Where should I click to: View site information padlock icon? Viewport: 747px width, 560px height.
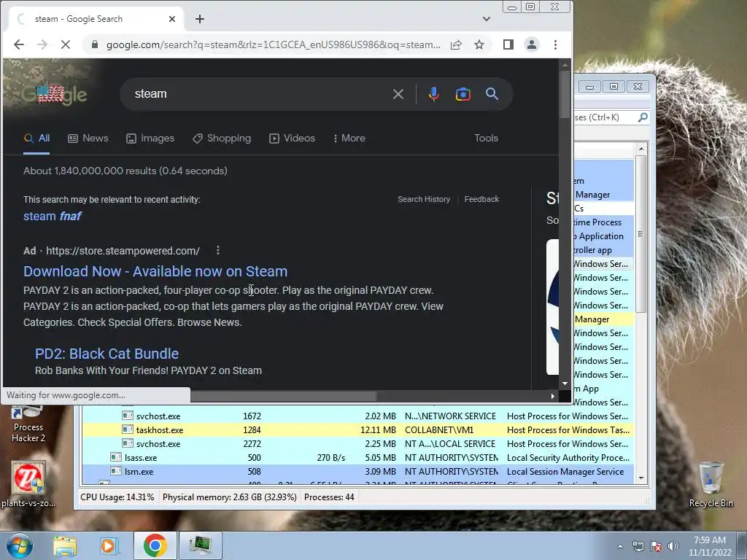[95, 44]
